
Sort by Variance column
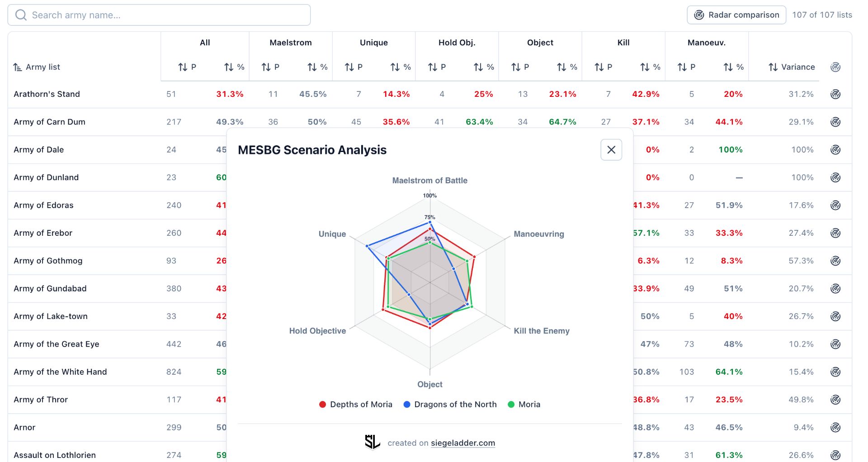792,67
